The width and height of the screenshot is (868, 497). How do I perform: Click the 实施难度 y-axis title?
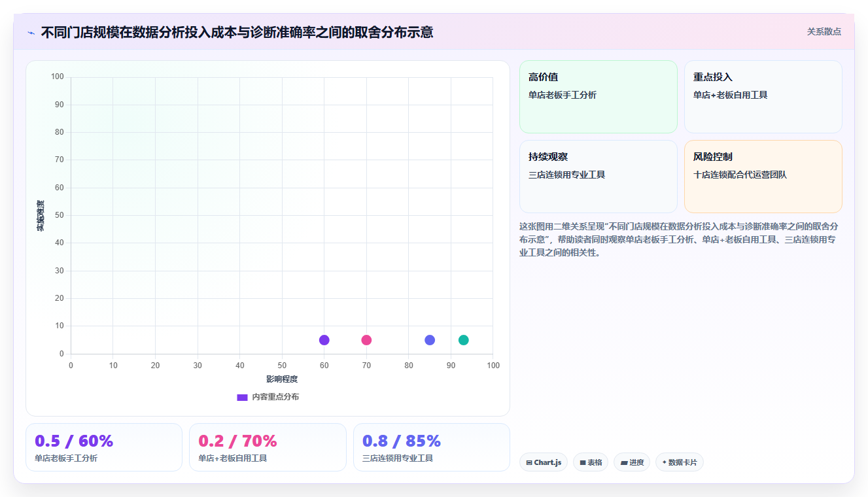(x=41, y=216)
